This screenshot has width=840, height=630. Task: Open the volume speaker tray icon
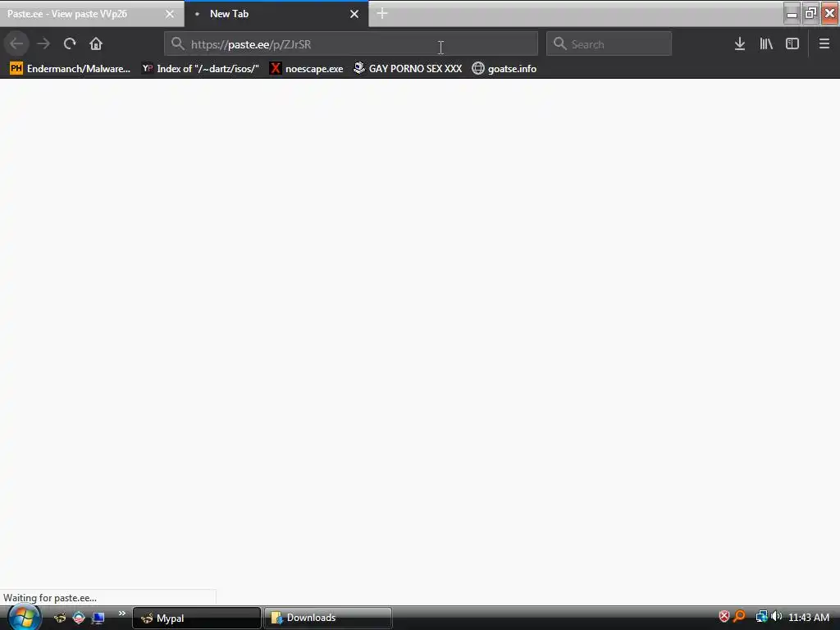click(777, 617)
